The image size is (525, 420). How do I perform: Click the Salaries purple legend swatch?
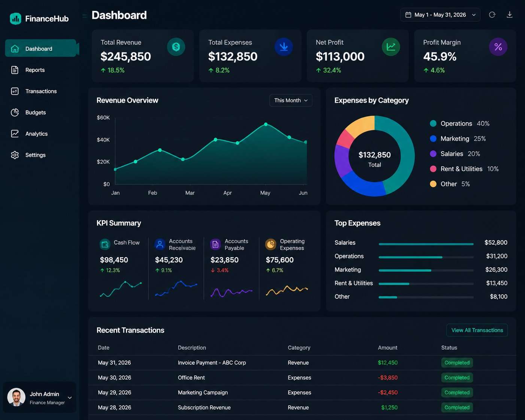click(x=433, y=154)
